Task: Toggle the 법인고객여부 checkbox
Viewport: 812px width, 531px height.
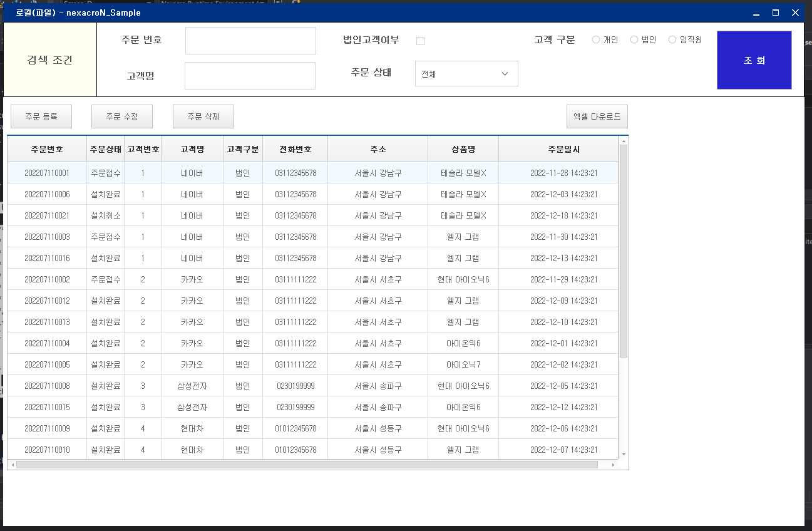Action: click(420, 41)
